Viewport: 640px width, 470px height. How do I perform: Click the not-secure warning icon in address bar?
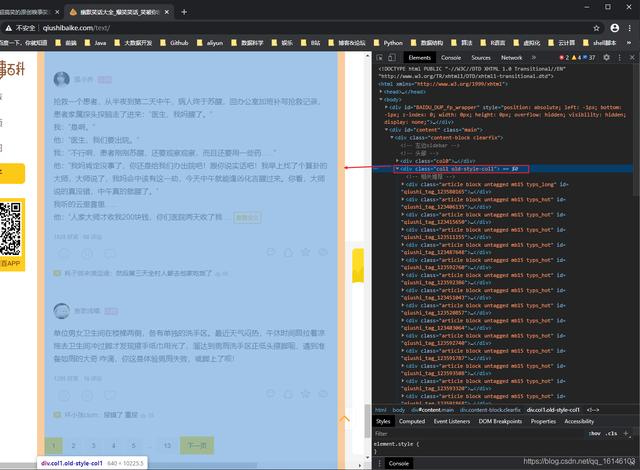[x=8, y=28]
